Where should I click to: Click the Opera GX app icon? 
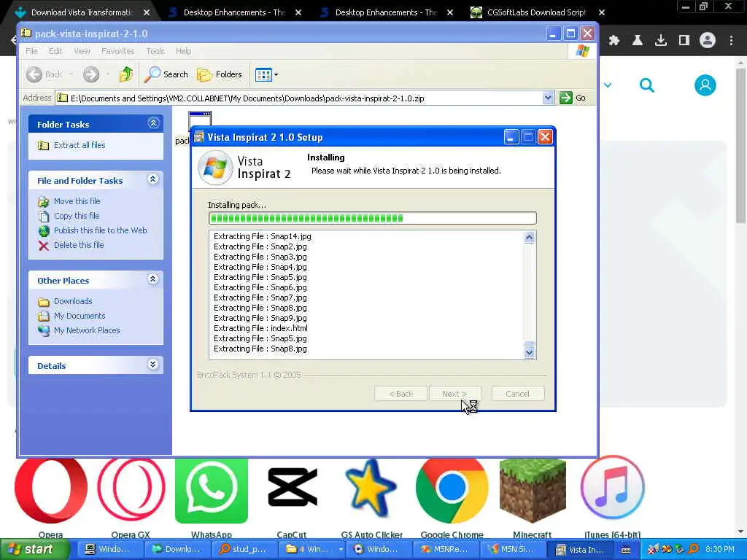click(x=131, y=489)
